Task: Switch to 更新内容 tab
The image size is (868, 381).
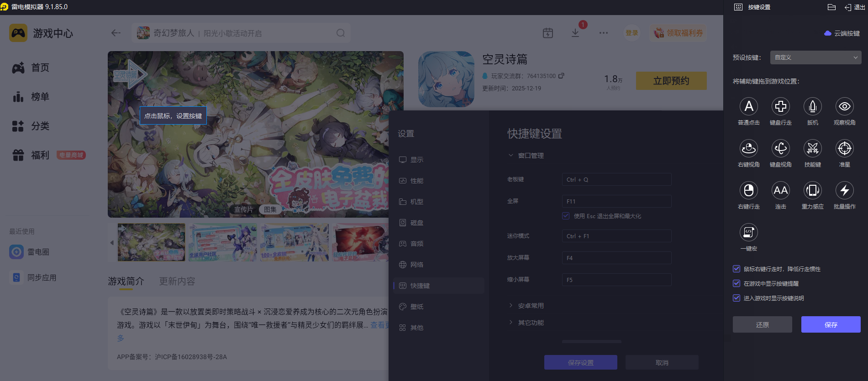Action: point(177,281)
